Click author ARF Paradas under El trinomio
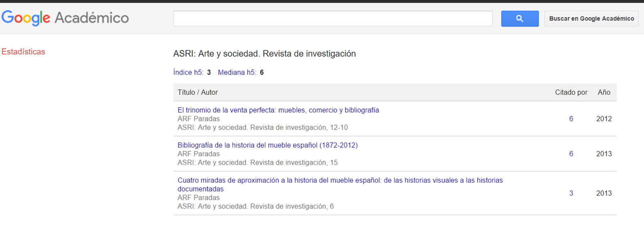The image size is (644, 241). 199,119
